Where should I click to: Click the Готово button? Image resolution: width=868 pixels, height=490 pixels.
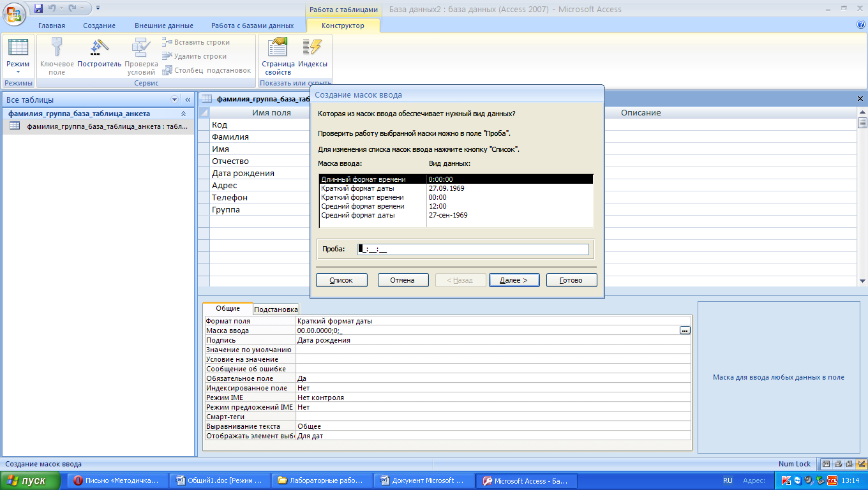point(572,280)
